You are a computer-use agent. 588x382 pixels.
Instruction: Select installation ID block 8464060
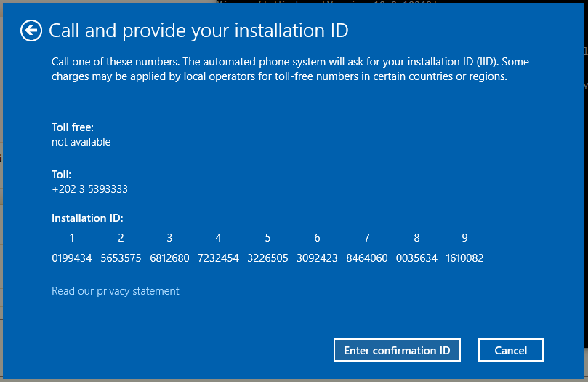[367, 258]
